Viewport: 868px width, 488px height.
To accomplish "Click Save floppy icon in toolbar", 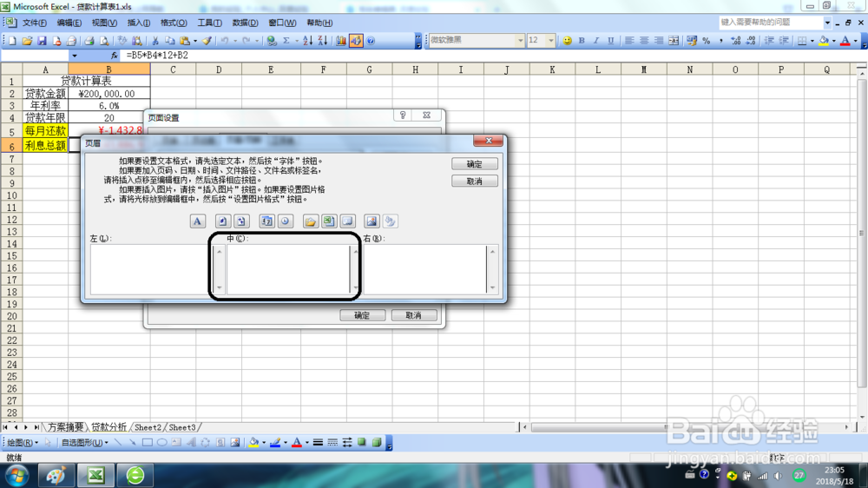I will point(42,41).
